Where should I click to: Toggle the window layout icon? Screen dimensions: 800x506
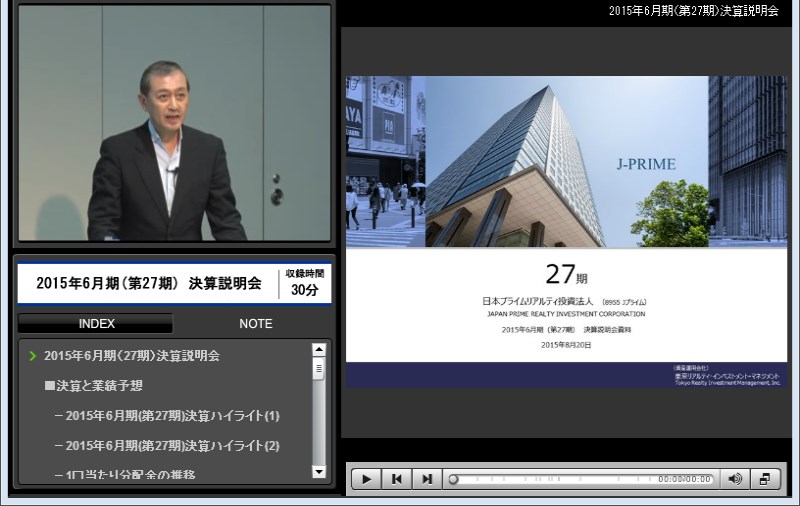point(765,479)
